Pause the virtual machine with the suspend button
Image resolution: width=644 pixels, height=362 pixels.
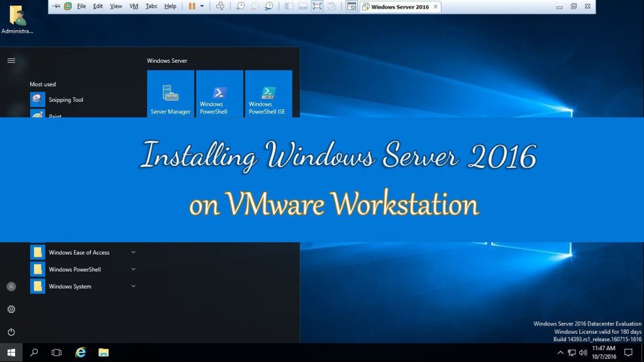pyautogui.click(x=192, y=6)
